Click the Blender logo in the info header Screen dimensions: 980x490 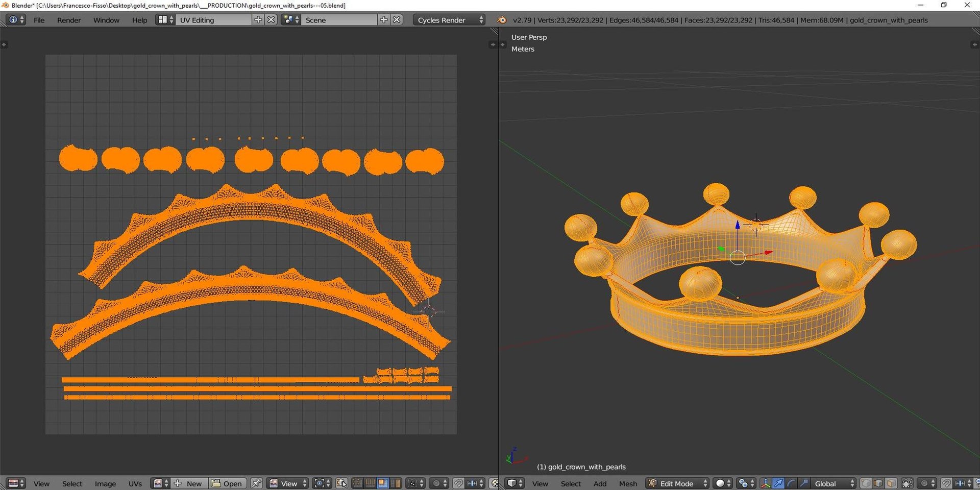[502, 20]
